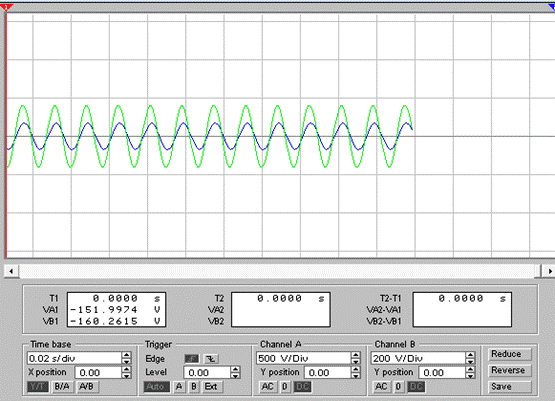Decrease Channel A scale with down arrow
The width and height of the screenshot is (555, 401).
point(356,362)
